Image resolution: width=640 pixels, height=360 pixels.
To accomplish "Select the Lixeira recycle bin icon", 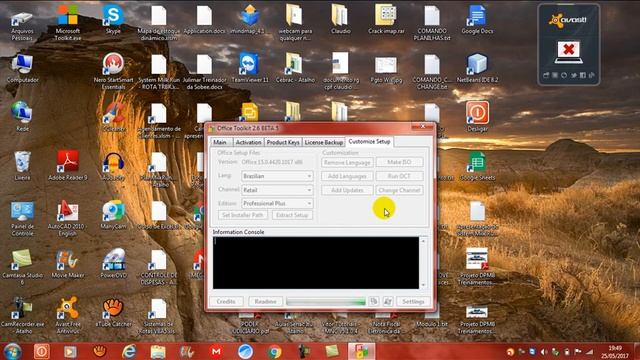I will pos(22,165).
